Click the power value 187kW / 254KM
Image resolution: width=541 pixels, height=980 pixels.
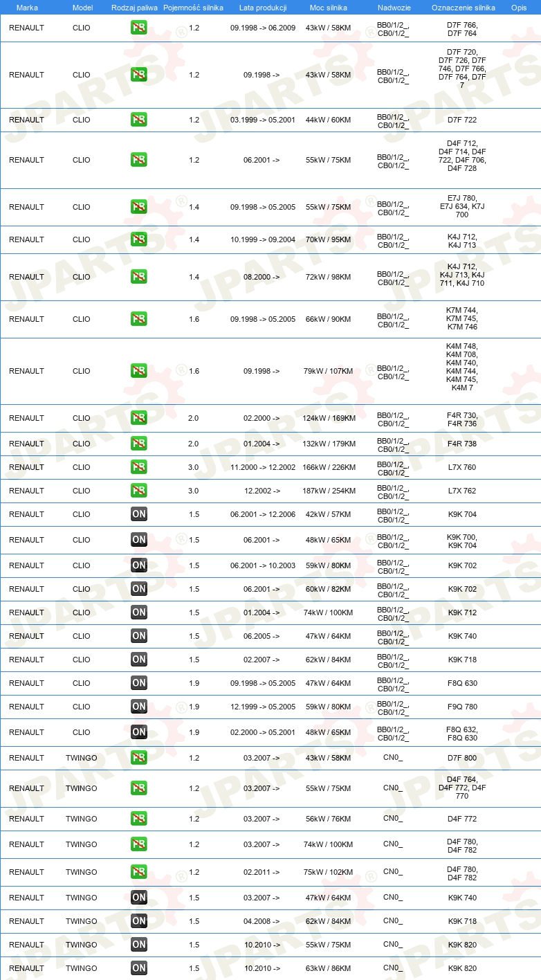pos(329,491)
